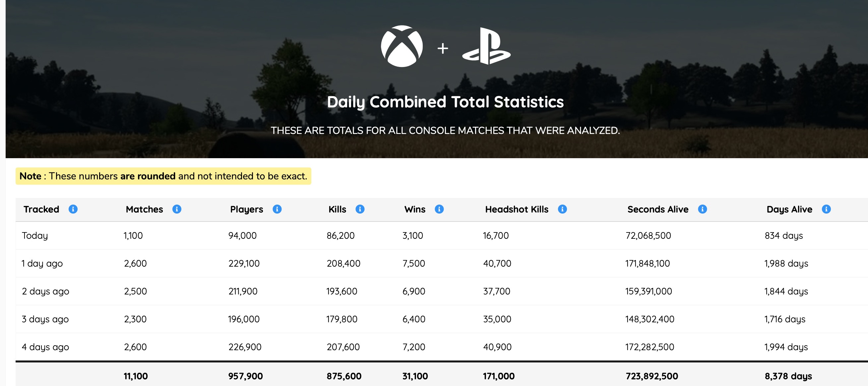The height and width of the screenshot is (386, 868).
Task: Select the "3 days ago" row
Action: 45,319
